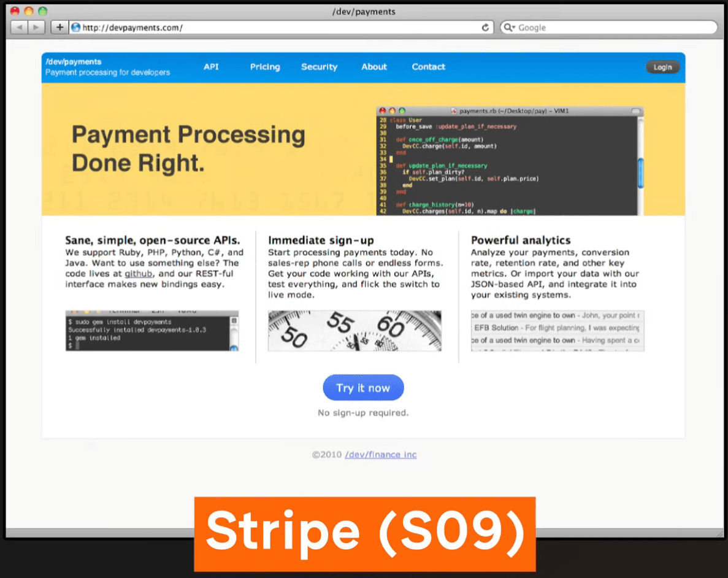The image size is (728, 578).
Task: Open the Contact nav item
Action: [429, 67]
